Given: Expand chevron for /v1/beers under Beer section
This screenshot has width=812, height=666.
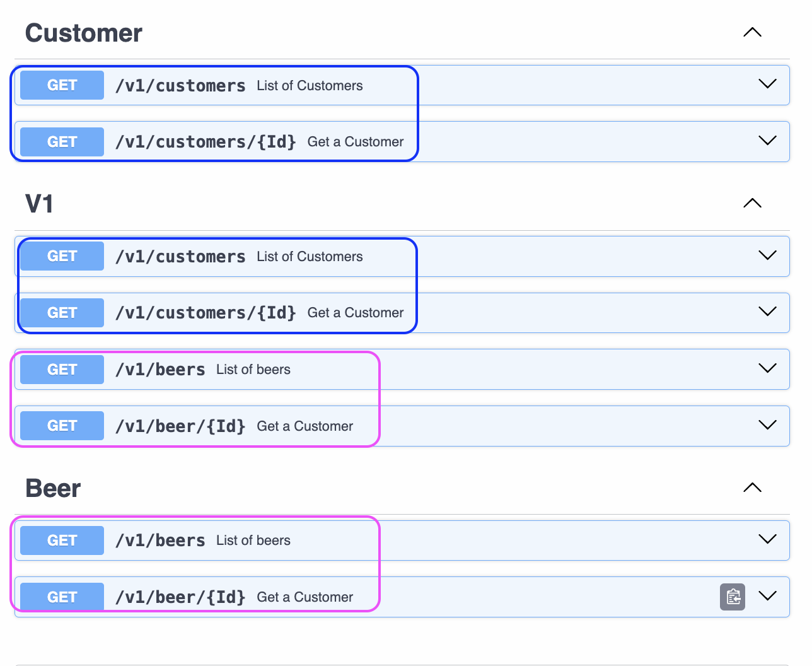Looking at the screenshot, I should click(767, 539).
